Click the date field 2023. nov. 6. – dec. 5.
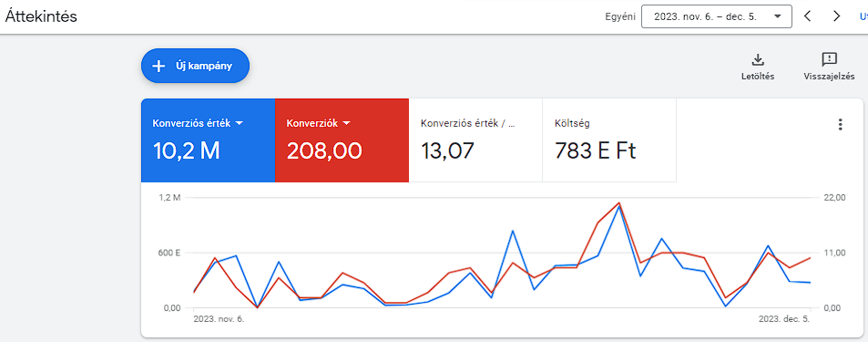The height and width of the screenshot is (342, 868). pyautogui.click(x=716, y=16)
